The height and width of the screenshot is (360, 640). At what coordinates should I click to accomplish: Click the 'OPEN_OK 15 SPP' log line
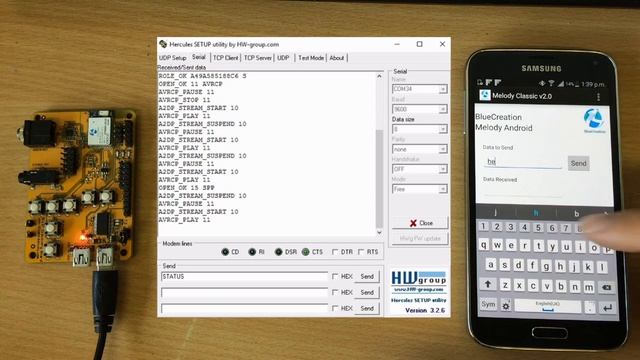pyautogui.click(x=187, y=188)
